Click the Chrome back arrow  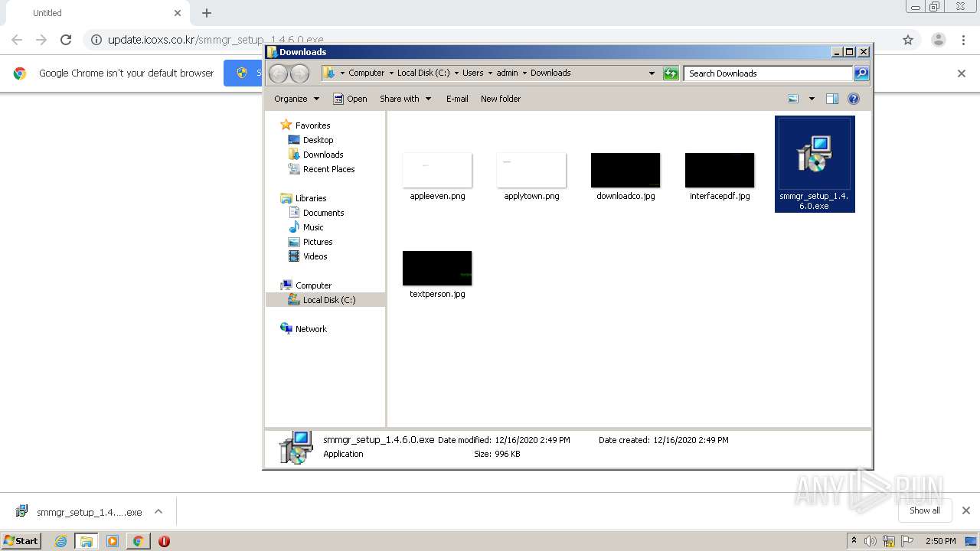[17, 40]
